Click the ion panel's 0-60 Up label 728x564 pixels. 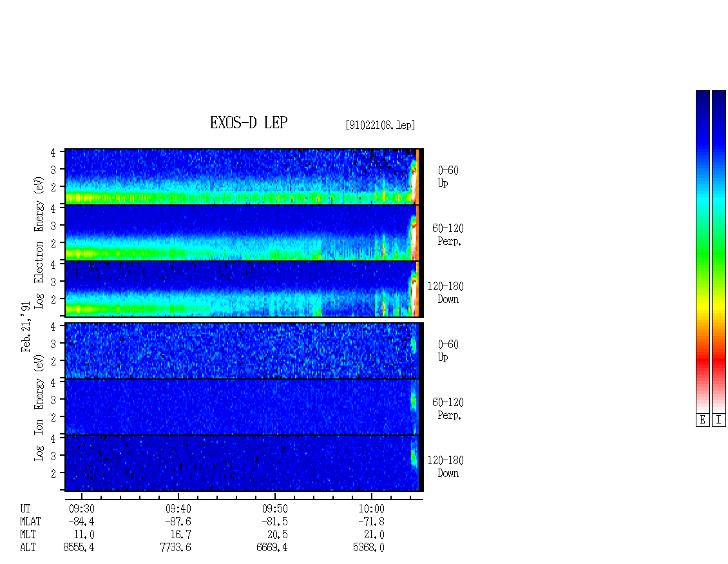pyautogui.click(x=448, y=351)
